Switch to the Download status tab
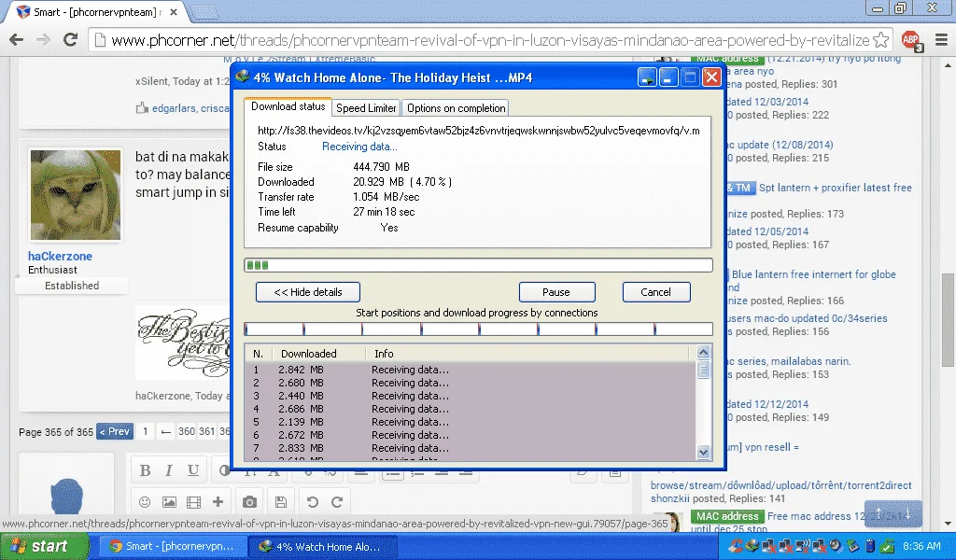This screenshot has width=956, height=560. pyautogui.click(x=288, y=106)
